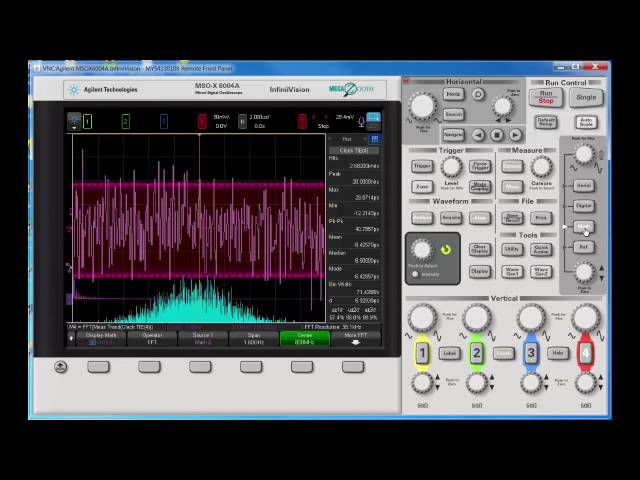
Task: Click the green channel 2 indicator on the screen
Action: [126, 121]
